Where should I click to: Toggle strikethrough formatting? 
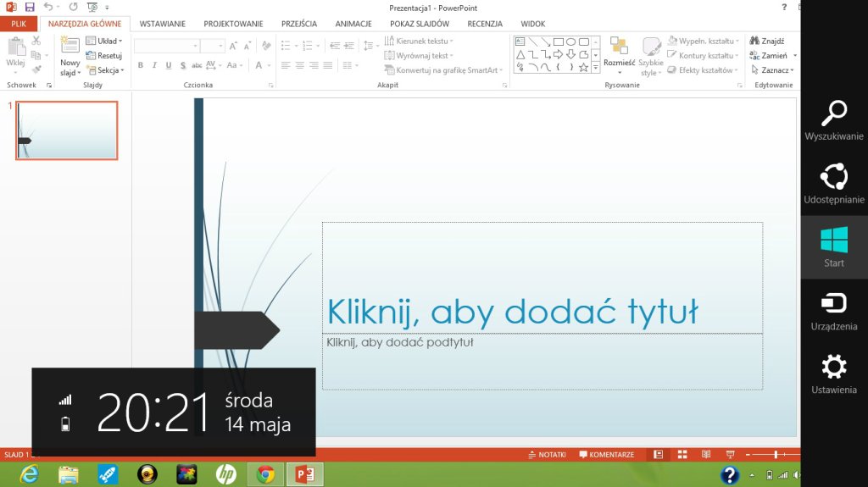pos(197,65)
